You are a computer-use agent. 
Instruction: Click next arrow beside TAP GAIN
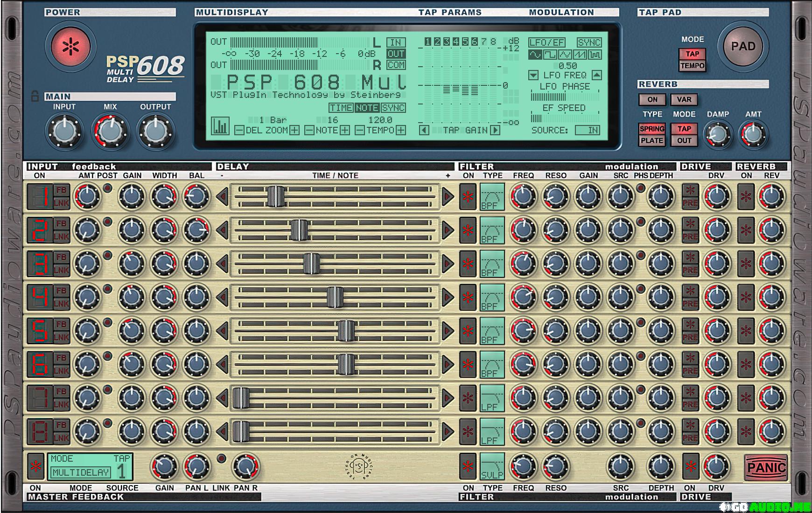pos(495,130)
